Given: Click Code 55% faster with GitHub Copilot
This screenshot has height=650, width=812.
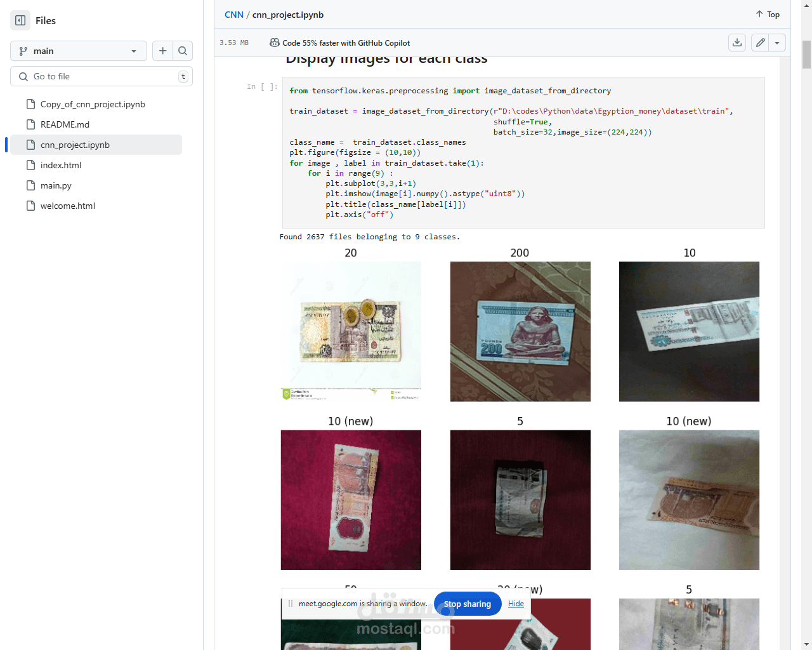Looking at the screenshot, I should coord(346,43).
